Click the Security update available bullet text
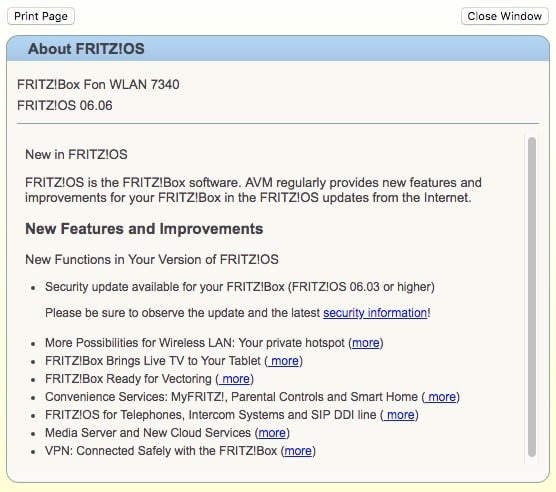556x492 pixels. click(x=240, y=287)
